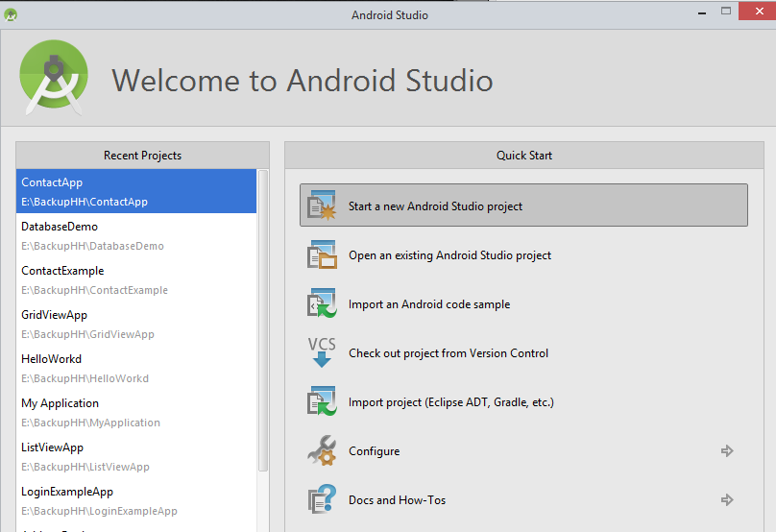
Task: Start a new Android Studio project
Action: pyautogui.click(x=523, y=206)
